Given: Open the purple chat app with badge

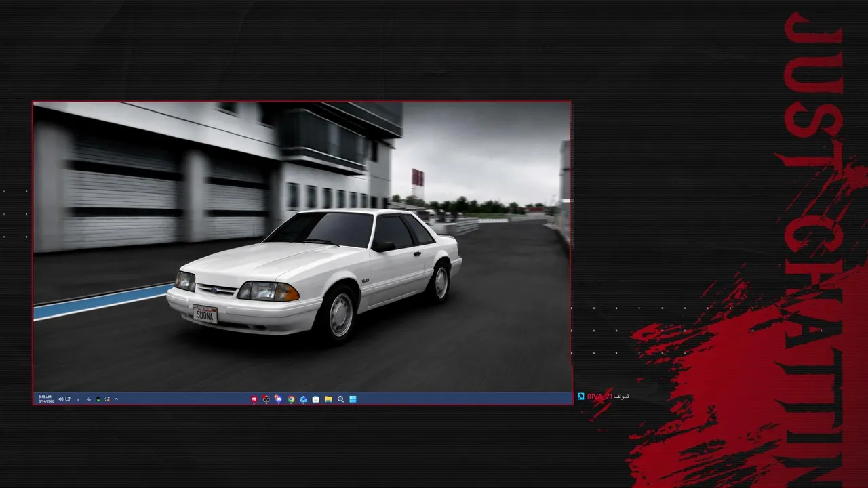Looking at the screenshot, I should pos(278,399).
